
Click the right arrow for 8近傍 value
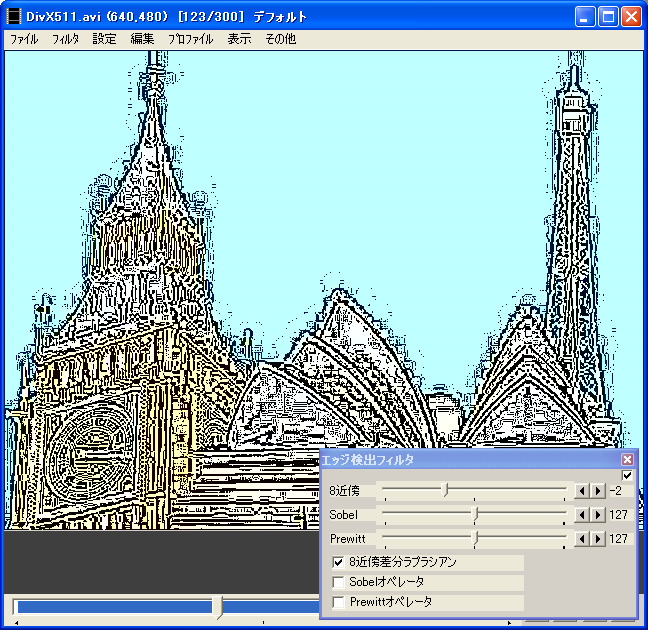(x=597, y=490)
